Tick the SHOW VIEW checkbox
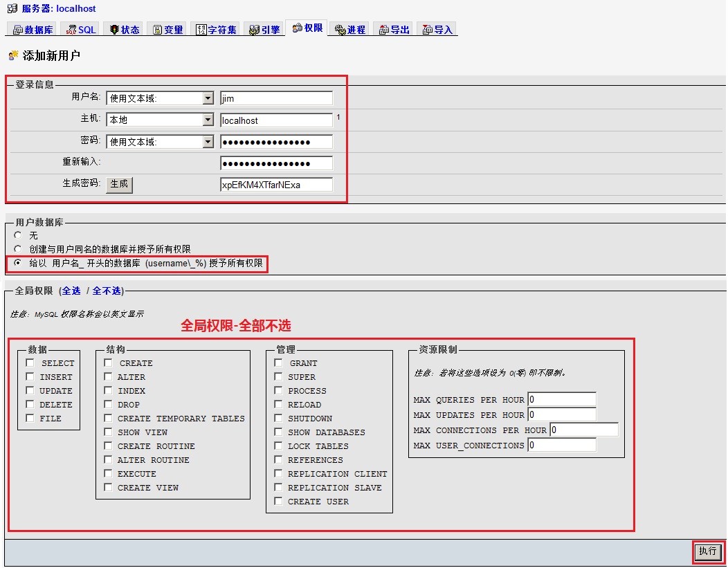Screen dimensions: 728x568 click(x=108, y=432)
